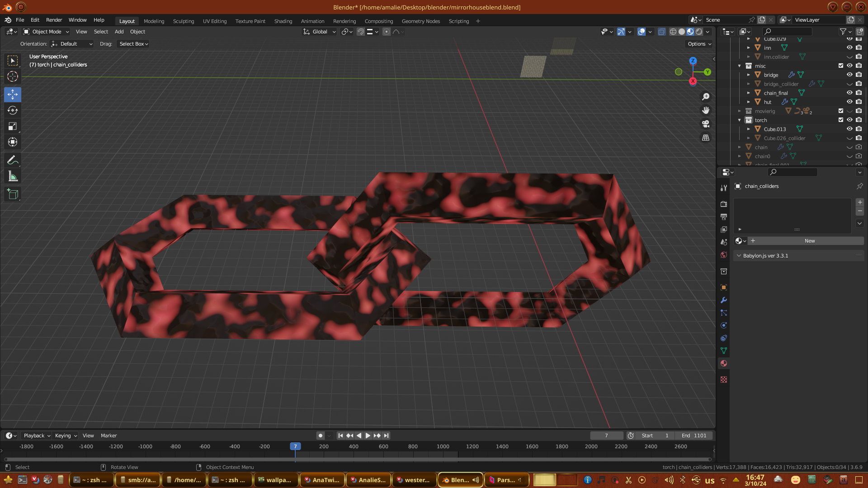Click the Add Cube tool
868x488 pixels.
[13, 195]
